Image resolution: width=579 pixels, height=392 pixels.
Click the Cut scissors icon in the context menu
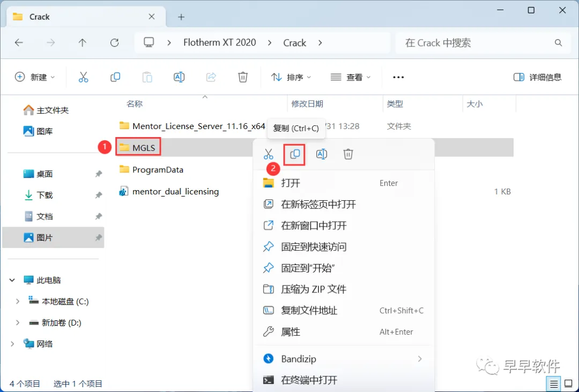(269, 154)
